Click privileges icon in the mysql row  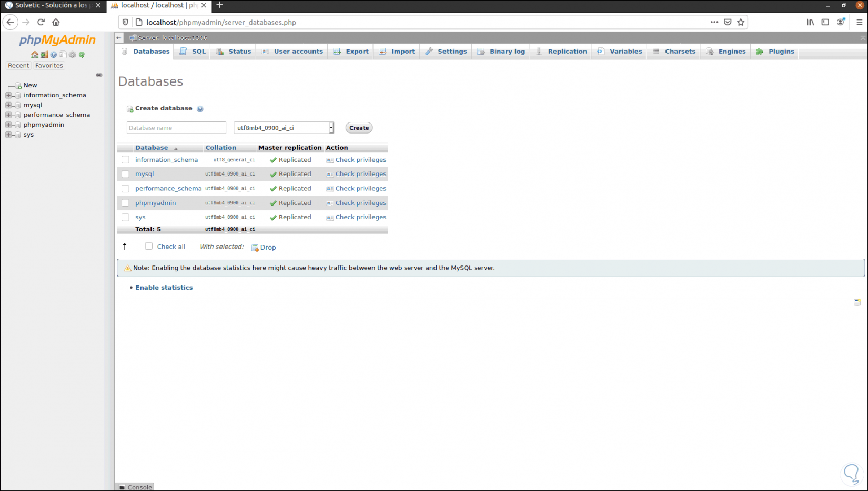330,174
